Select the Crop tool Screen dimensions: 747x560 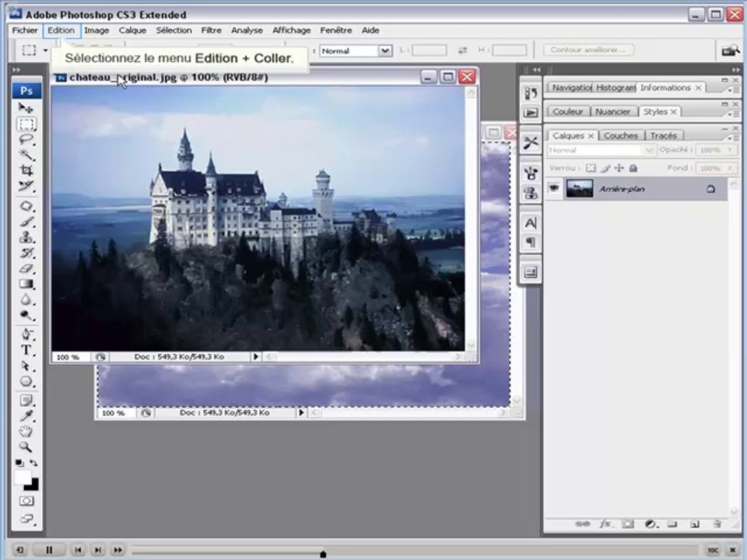pos(26,170)
